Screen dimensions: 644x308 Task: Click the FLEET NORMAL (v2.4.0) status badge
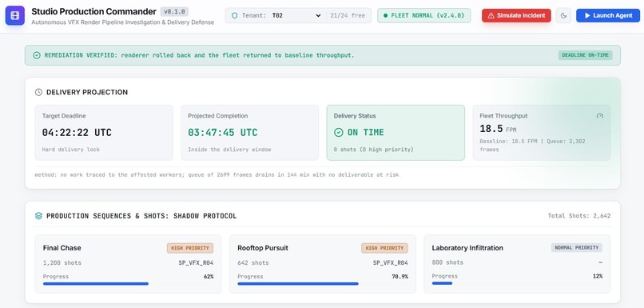(x=423, y=16)
